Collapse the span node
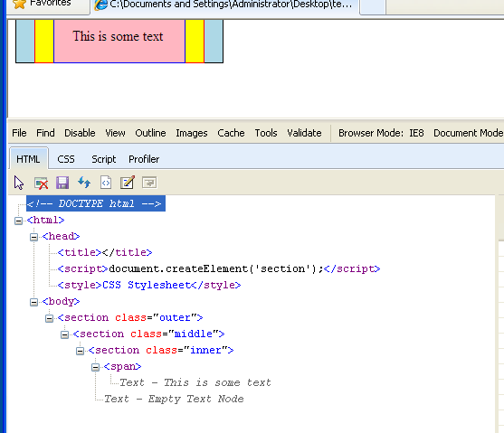 96,367
